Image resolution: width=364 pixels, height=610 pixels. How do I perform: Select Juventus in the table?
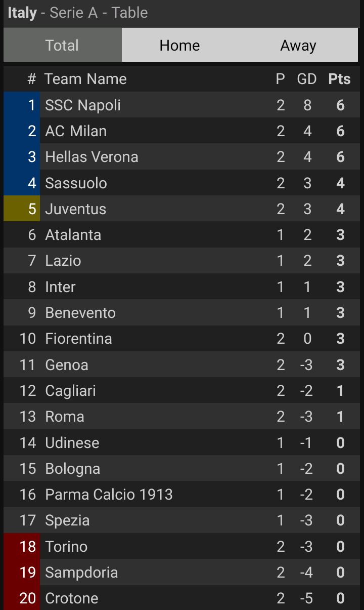tap(76, 209)
